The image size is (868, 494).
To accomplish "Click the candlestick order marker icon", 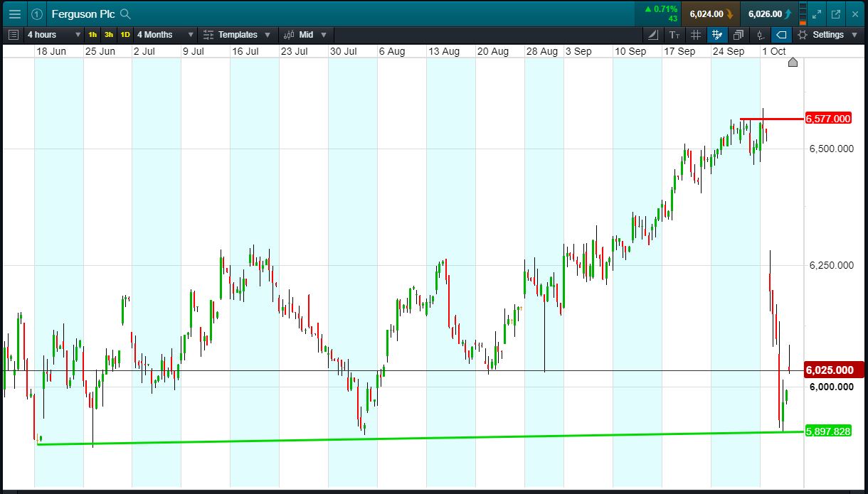I will click(x=760, y=35).
